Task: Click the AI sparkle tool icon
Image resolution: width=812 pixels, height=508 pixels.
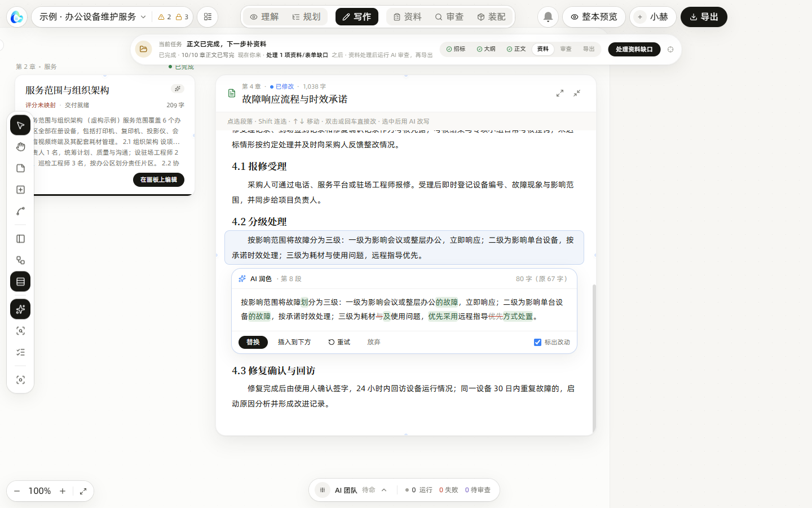Action: click(20, 309)
